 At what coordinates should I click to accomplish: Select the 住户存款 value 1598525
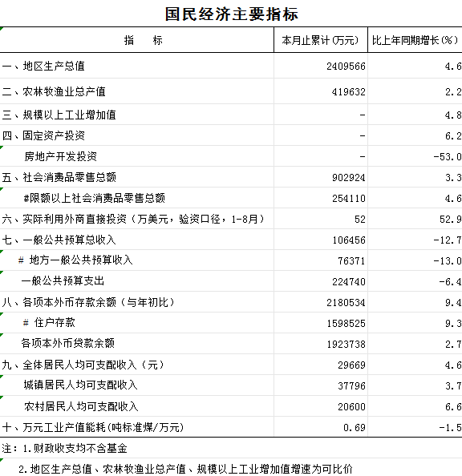coord(346,323)
